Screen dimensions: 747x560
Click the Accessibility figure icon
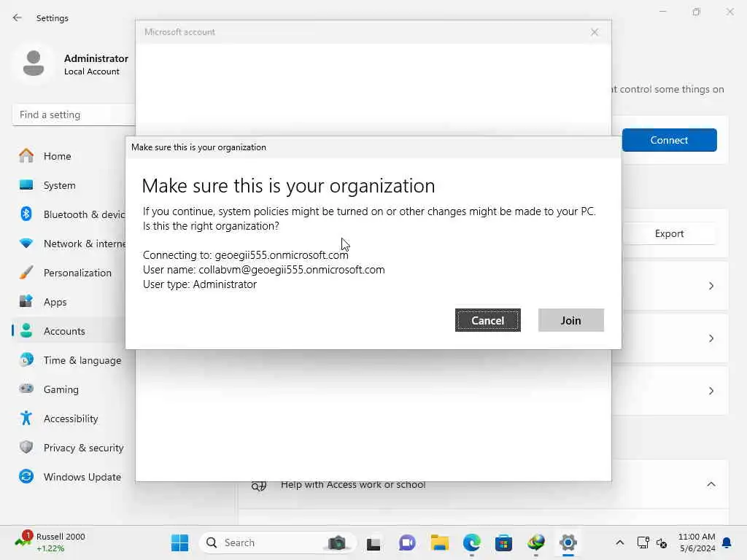pyautogui.click(x=26, y=418)
